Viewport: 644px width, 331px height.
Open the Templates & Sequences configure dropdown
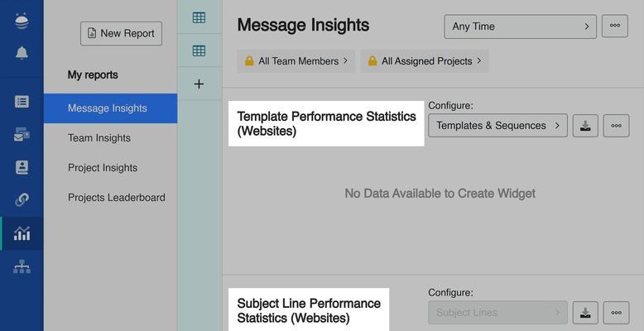tap(497, 126)
